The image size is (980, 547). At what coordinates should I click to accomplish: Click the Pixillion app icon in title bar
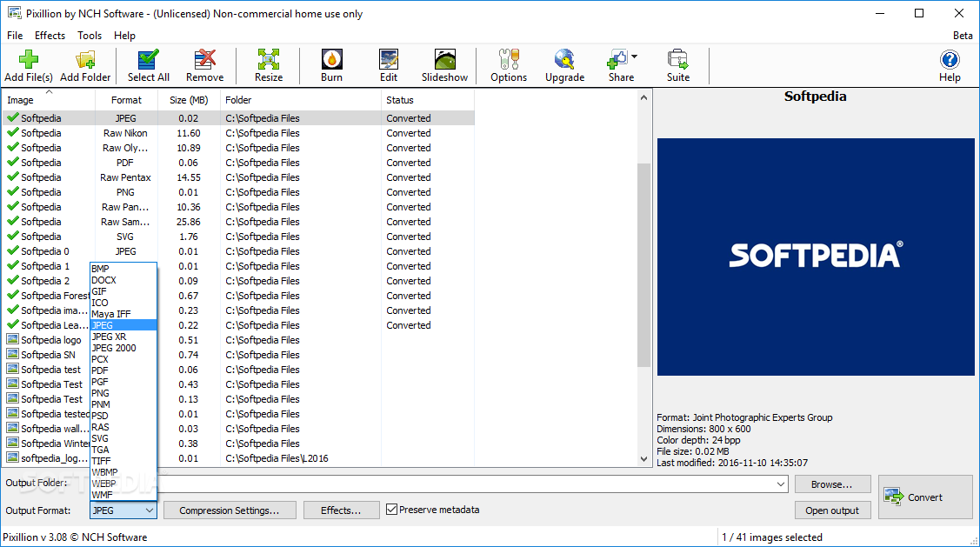click(14, 12)
